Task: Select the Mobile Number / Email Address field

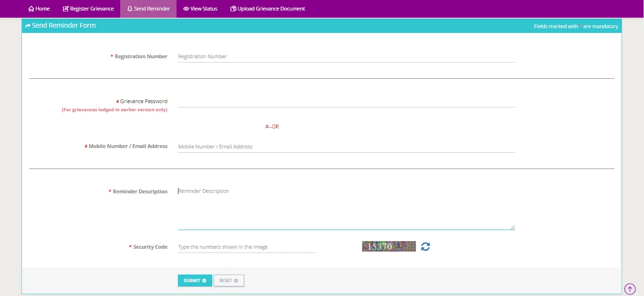Action: 346,147
